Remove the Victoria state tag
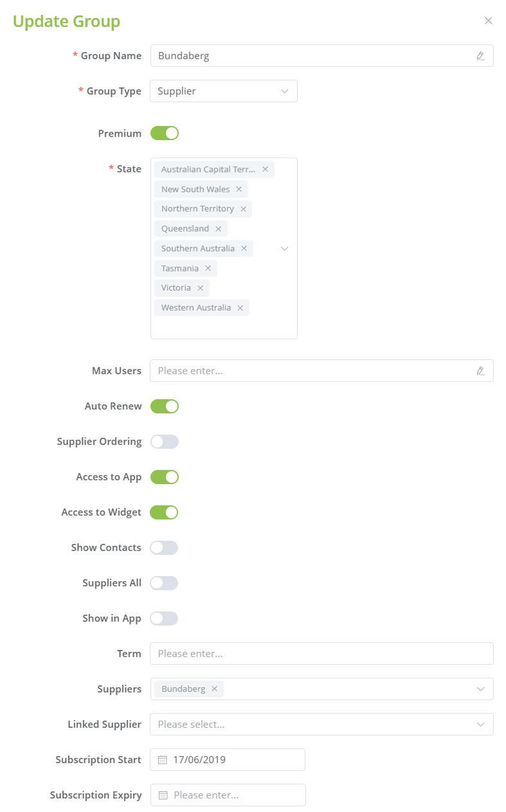This screenshot has height=812, width=506. (200, 288)
